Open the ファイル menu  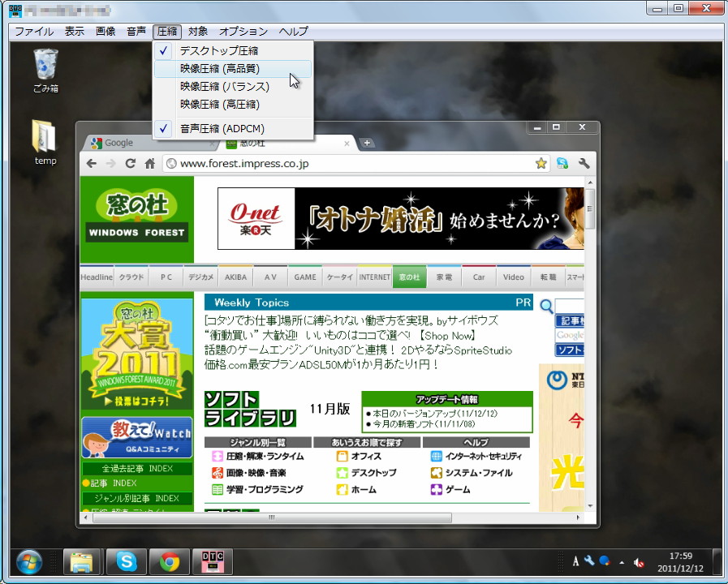tap(34, 32)
